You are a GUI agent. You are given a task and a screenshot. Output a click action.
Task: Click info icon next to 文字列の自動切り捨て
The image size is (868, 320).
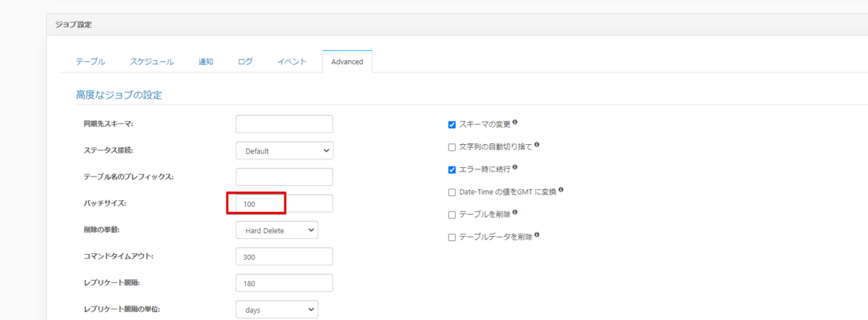pos(537,145)
